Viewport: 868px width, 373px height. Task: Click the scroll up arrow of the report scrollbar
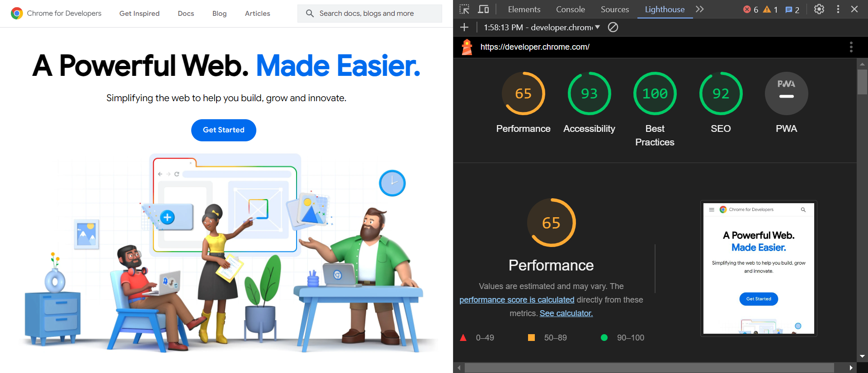point(862,64)
